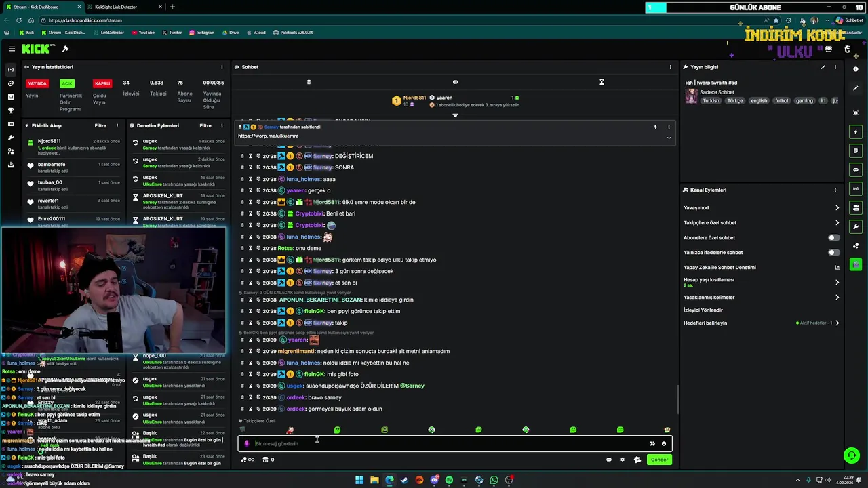
Task: Toggle chat widget in right bar
Action: click(x=856, y=169)
